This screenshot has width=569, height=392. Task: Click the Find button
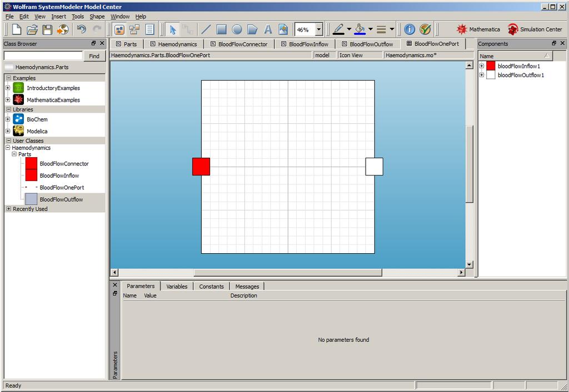click(94, 56)
